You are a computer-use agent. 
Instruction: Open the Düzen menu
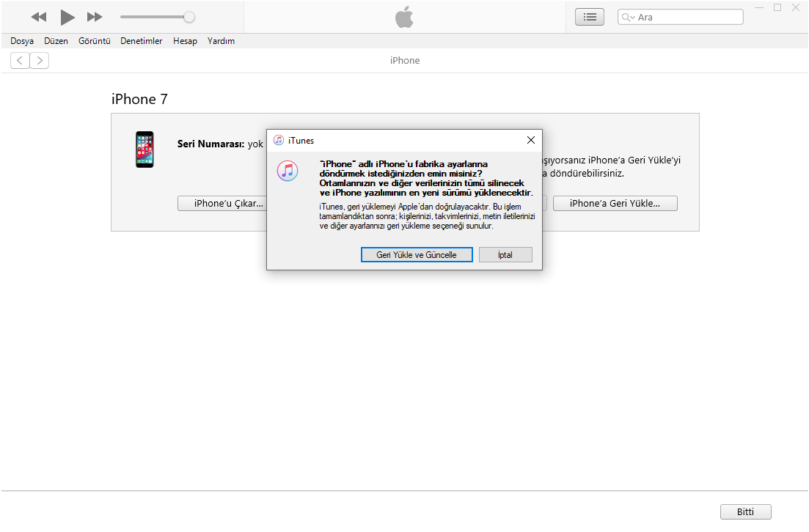click(56, 41)
